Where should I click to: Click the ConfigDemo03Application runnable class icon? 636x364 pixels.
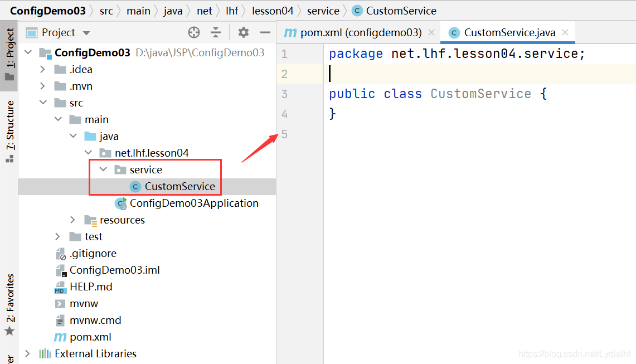[120, 203]
